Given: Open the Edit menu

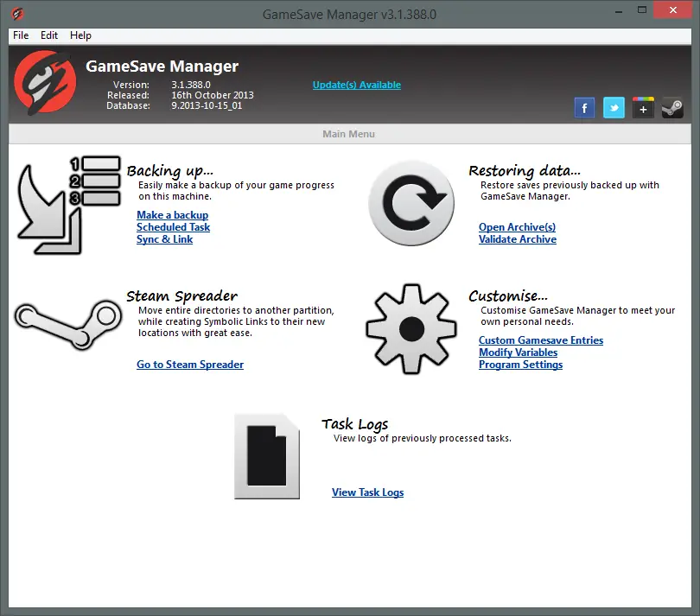Looking at the screenshot, I should (49, 35).
